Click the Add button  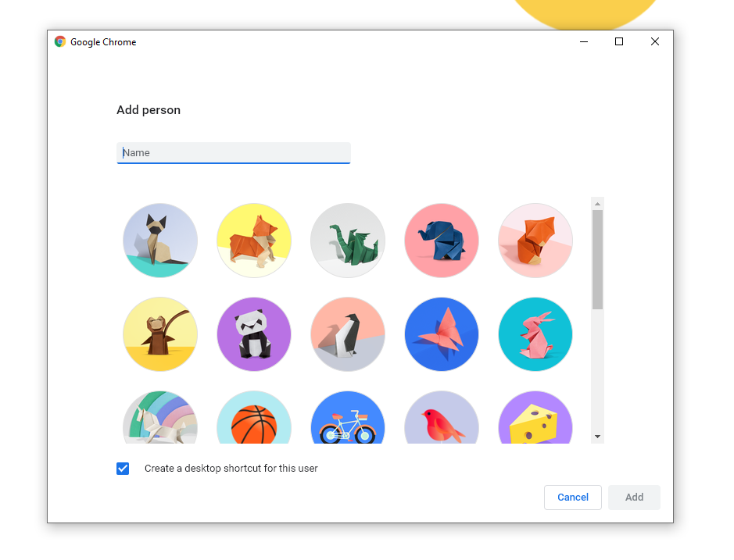(x=634, y=498)
